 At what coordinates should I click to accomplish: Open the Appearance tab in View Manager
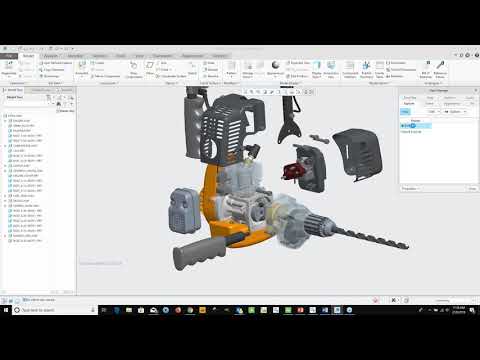click(x=452, y=104)
